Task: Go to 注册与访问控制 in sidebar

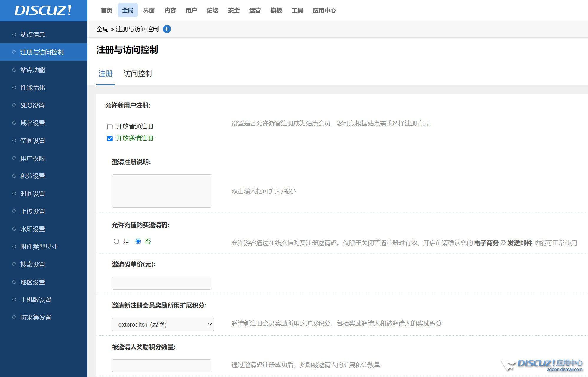Action: [44, 52]
